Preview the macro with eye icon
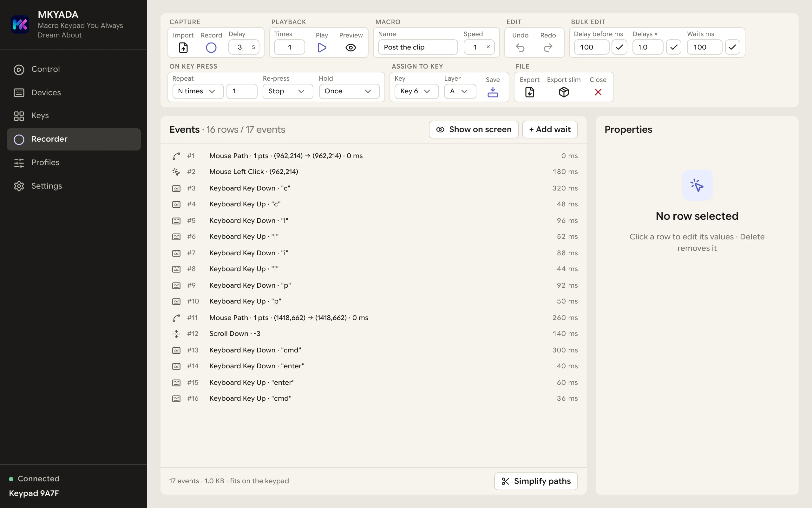Image resolution: width=812 pixels, height=508 pixels. tap(350, 48)
